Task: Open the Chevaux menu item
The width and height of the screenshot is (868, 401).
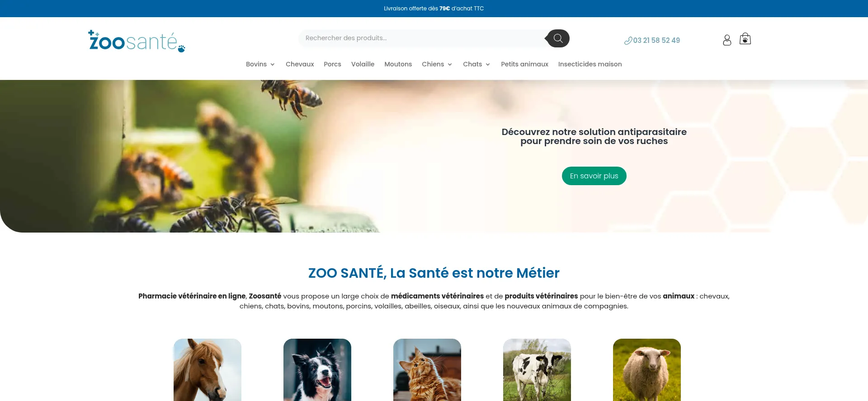Action: [300, 64]
